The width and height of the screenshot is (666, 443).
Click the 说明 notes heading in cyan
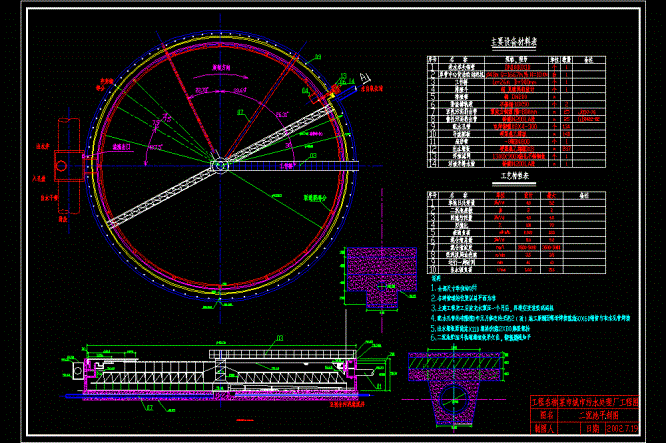click(x=436, y=278)
